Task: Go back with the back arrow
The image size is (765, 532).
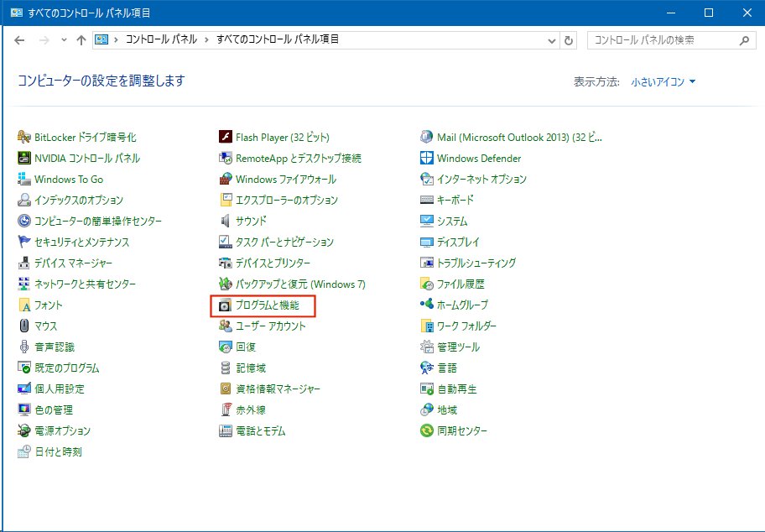Action: (19, 40)
